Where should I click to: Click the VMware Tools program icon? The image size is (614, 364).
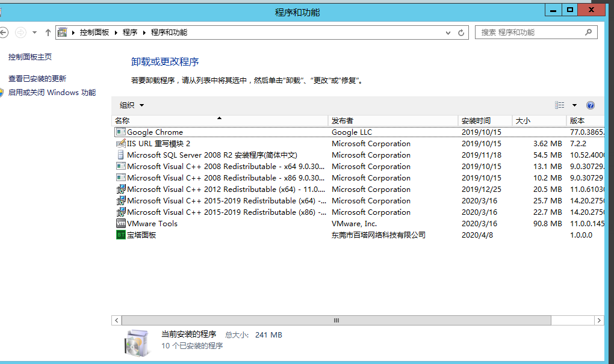(121, 223)
